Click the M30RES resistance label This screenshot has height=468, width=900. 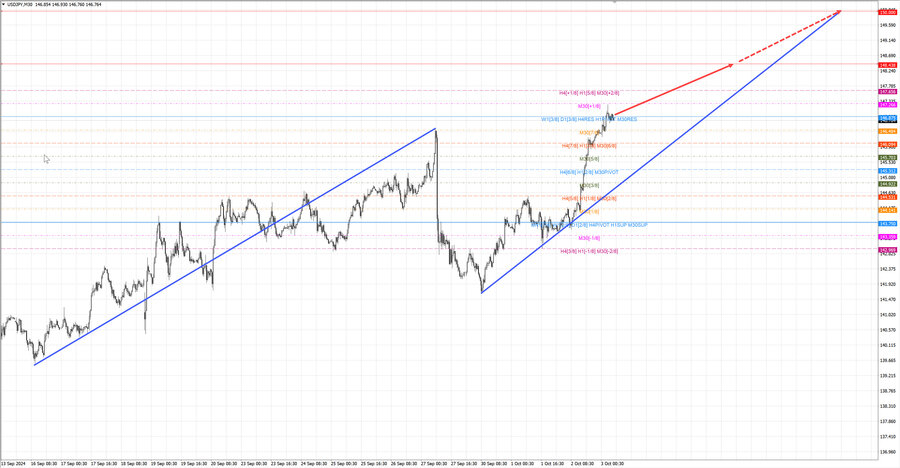(627, 119)
